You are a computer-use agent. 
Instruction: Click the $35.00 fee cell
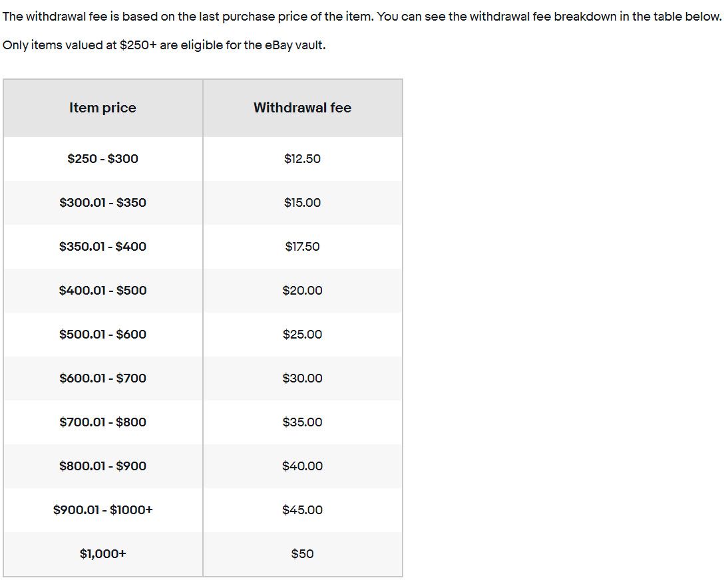pyautogui.click(x=302, y=422)
